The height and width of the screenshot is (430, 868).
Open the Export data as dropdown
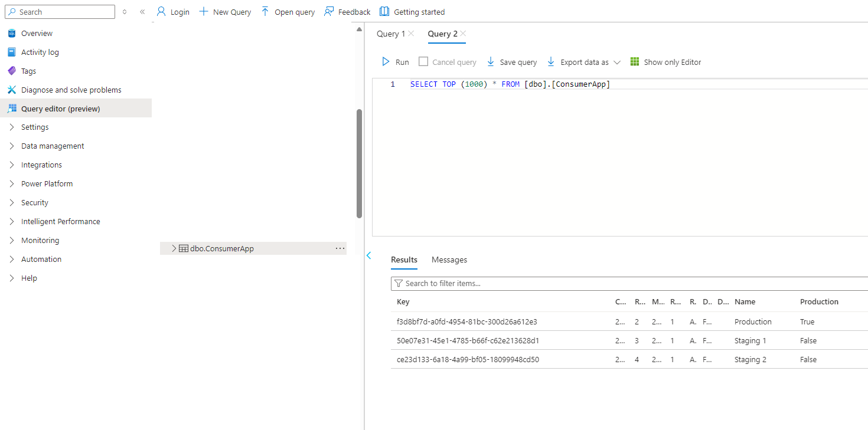pos(617,62)
